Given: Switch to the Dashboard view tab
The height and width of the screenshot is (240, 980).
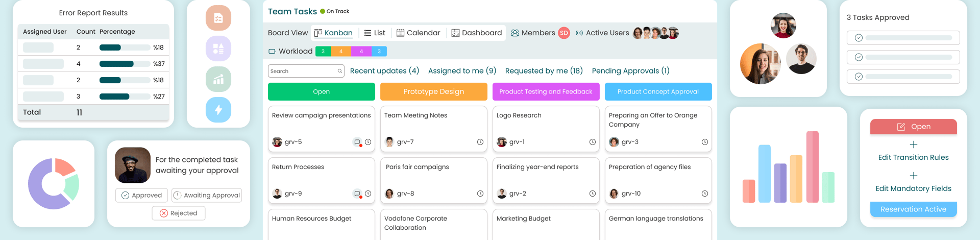Looking at the screenshot, I should (477, 33).
